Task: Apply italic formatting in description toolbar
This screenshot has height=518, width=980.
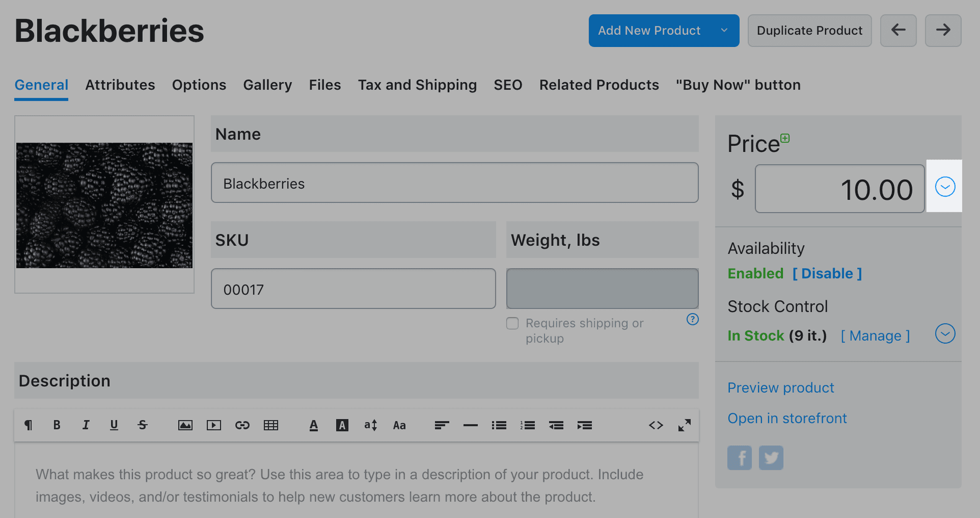Action: [86, 425]
